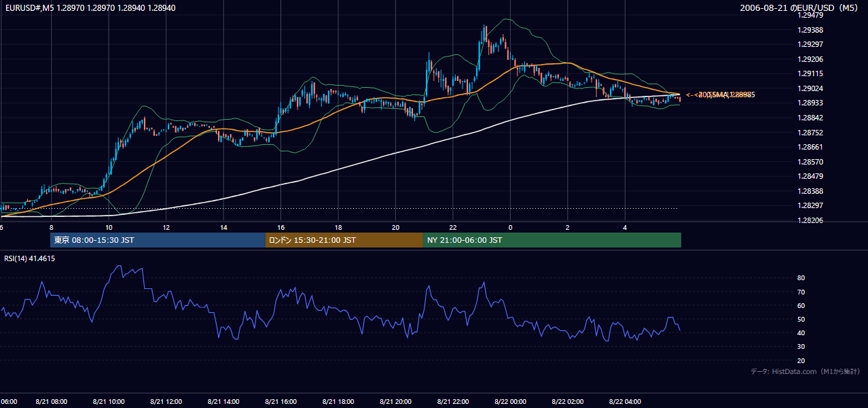Click price axis label 1.28570
This screenshot has width=868, height=408.
coord(810,162)
